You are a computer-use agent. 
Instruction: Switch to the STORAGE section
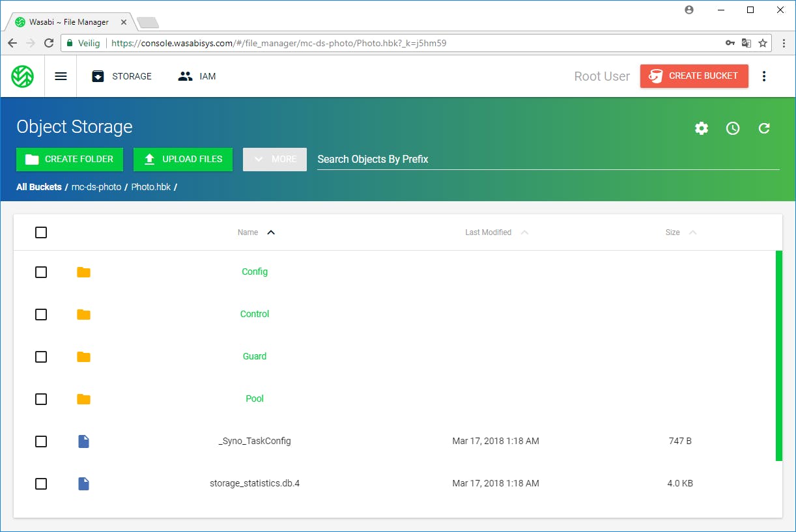[121, 76]
